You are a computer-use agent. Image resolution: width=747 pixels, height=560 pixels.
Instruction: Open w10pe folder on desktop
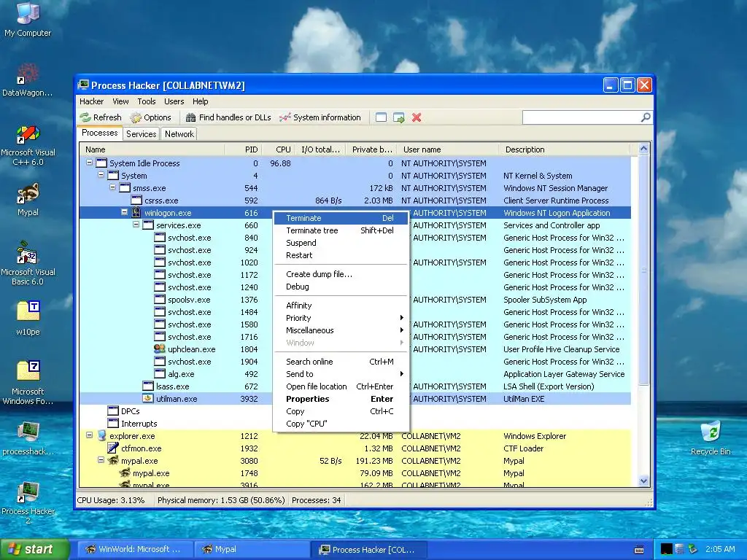point(28,318)
